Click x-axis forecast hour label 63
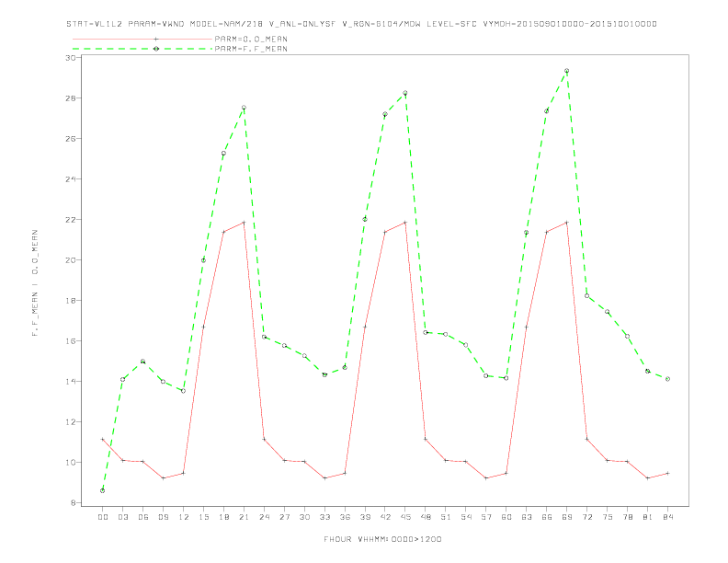The height and width of the screenshot is (563, 728). (527, 517)
